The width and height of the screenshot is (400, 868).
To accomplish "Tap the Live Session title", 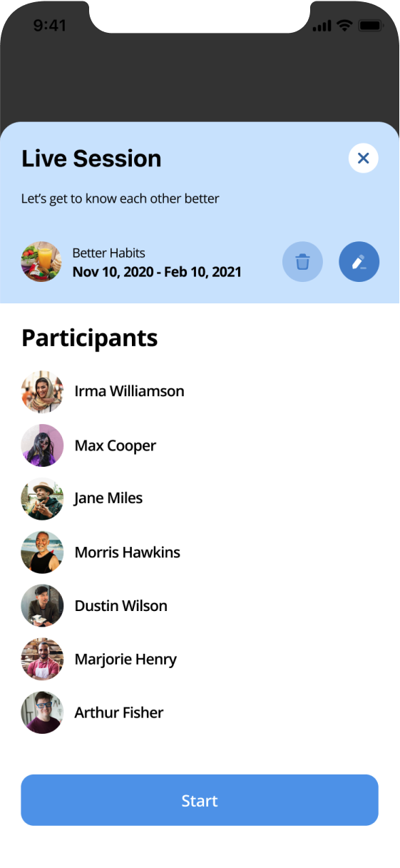I will [91, 158].
